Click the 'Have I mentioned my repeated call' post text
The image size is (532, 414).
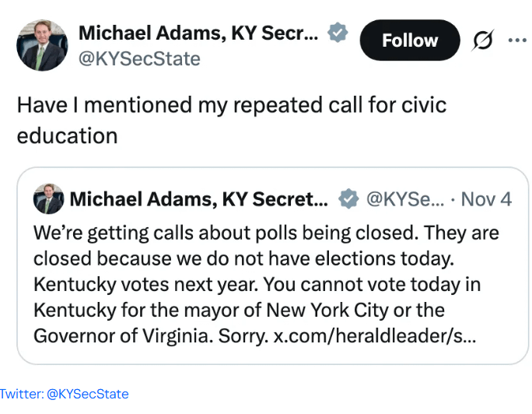coord(231,105)
